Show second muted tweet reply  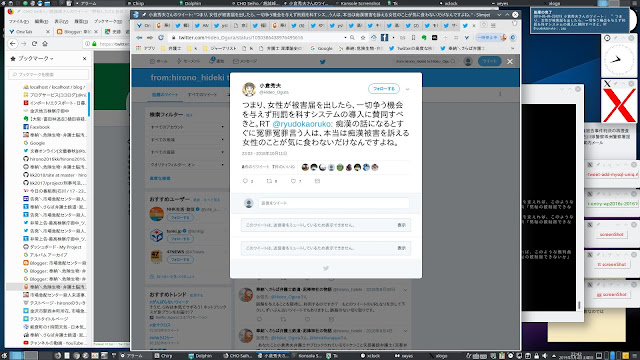click(x=402, y=248)
